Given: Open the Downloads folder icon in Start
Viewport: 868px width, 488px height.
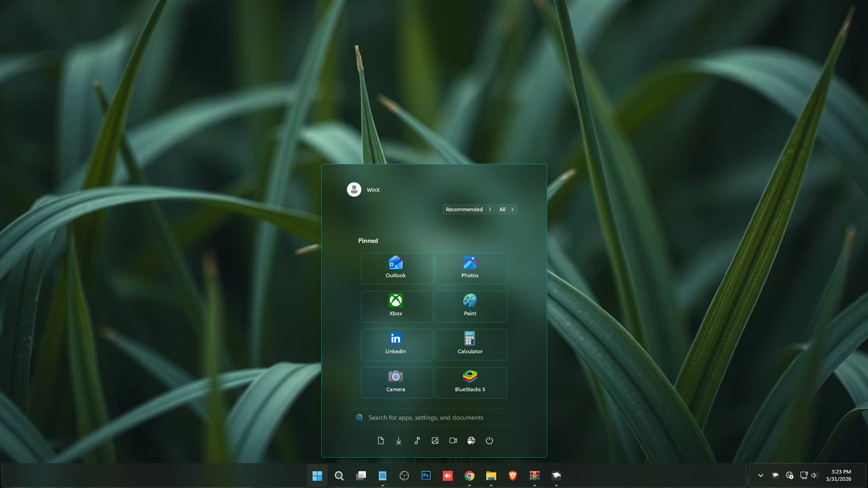Looking at the screenshot, I should pyautogui.click(x=399, y=441).
